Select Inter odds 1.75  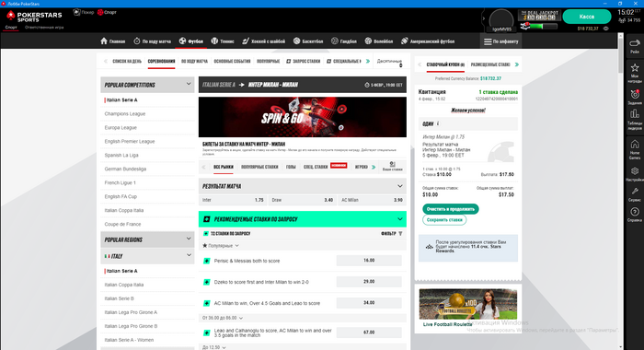point(233,200)
